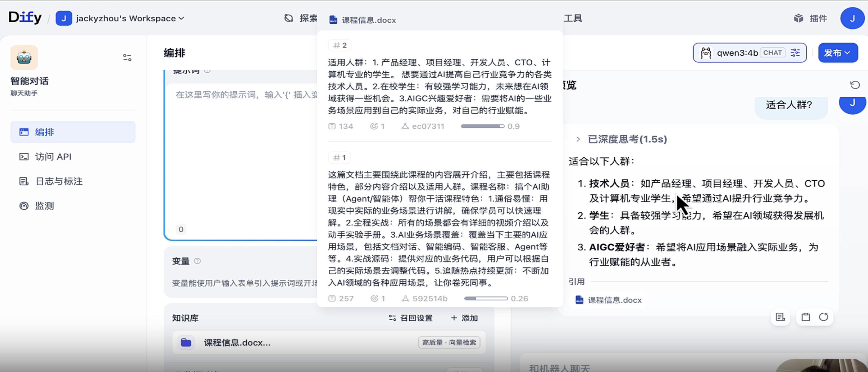Open the 监测 monitoring menu item
Viewport: 868px width, 372px height.
[x=44, y=206]
